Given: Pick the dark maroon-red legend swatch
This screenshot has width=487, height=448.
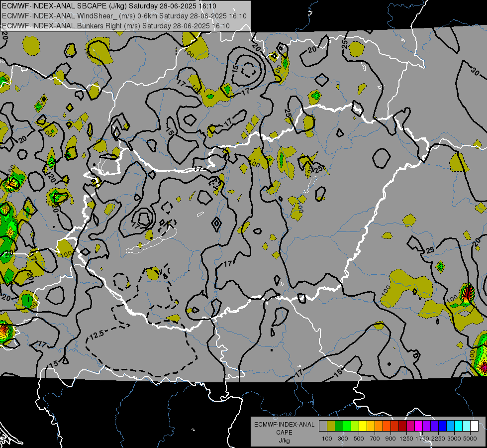Looking at the screenshot, I should [x=403, y=426].
